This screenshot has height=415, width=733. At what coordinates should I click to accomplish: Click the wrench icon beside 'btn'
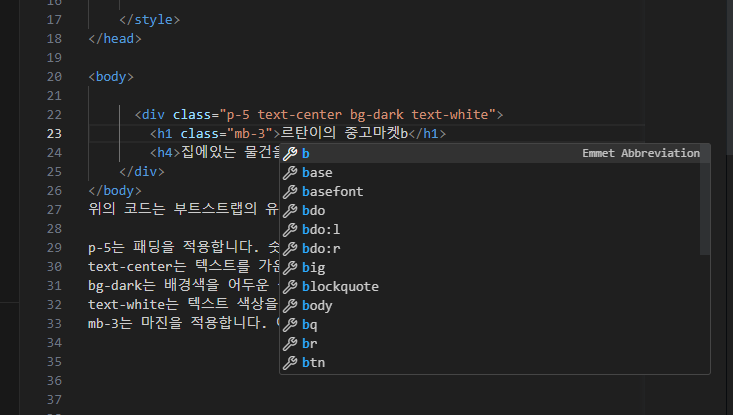coord(290,363)
